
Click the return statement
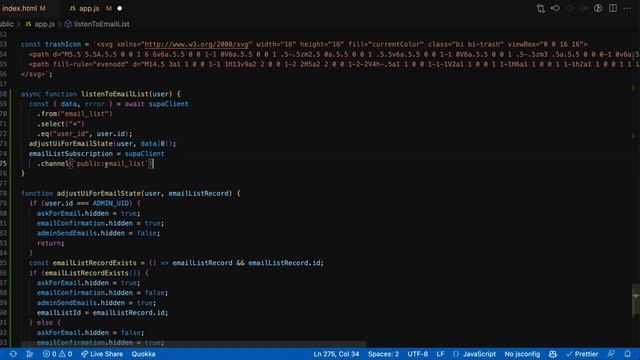tap(51, 243)
